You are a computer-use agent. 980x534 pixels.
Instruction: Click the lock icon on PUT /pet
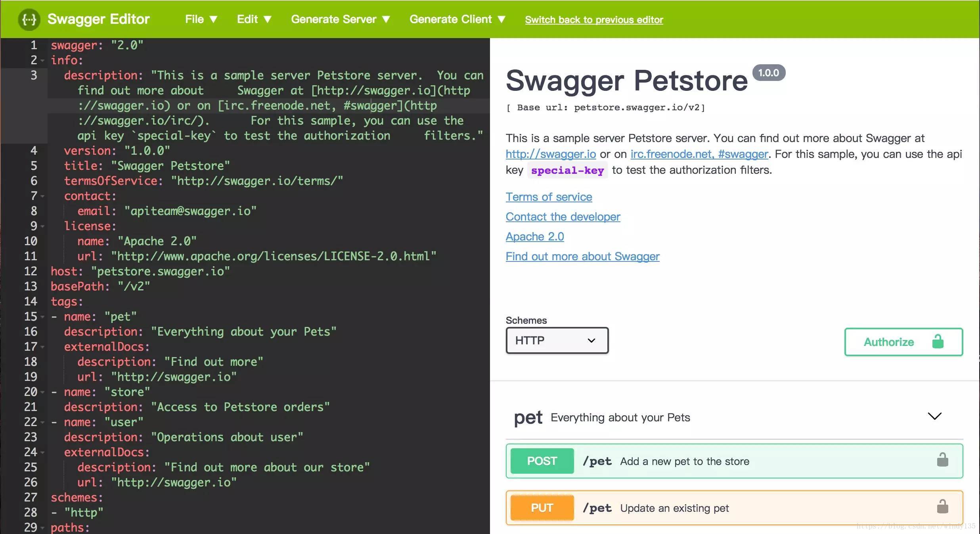(942, 507)
